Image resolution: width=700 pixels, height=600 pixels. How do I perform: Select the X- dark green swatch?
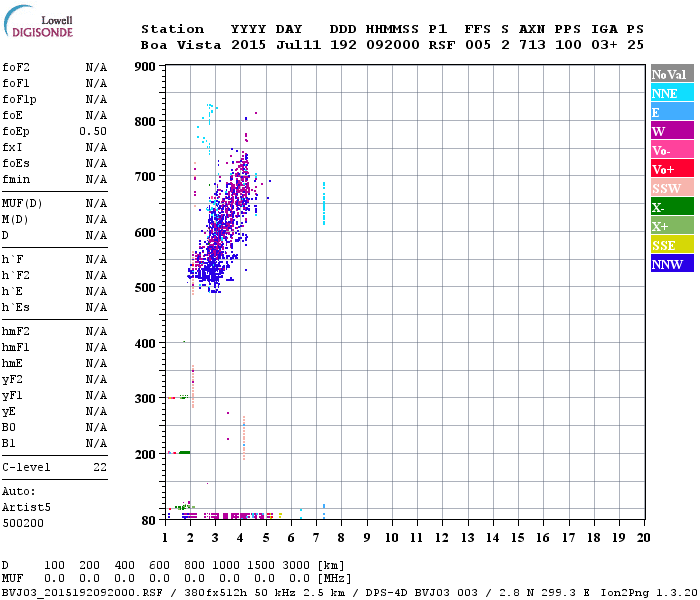[x=672, y=207]
